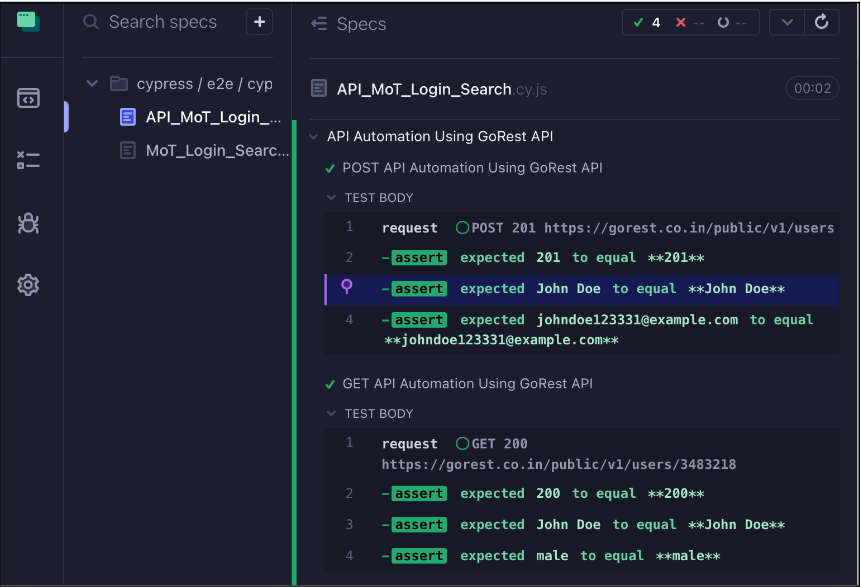Collapse the POST test's TEST BODY section

(x=332, y=198)
